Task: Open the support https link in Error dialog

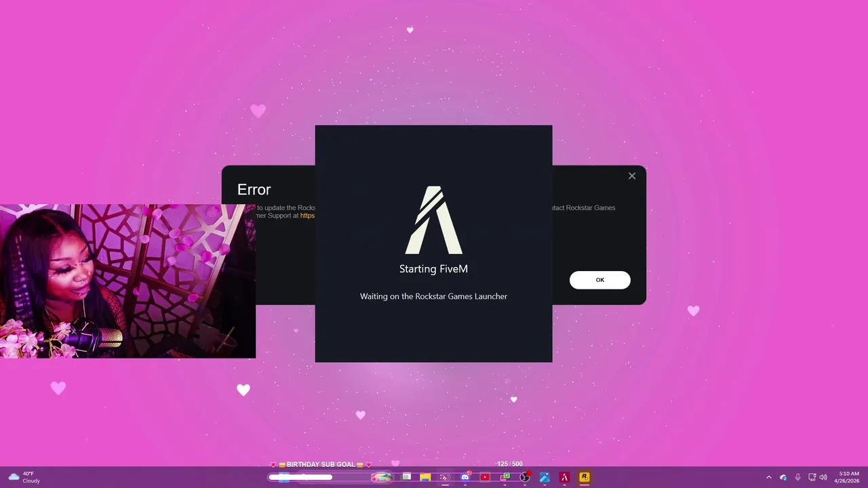Action: 307,216
